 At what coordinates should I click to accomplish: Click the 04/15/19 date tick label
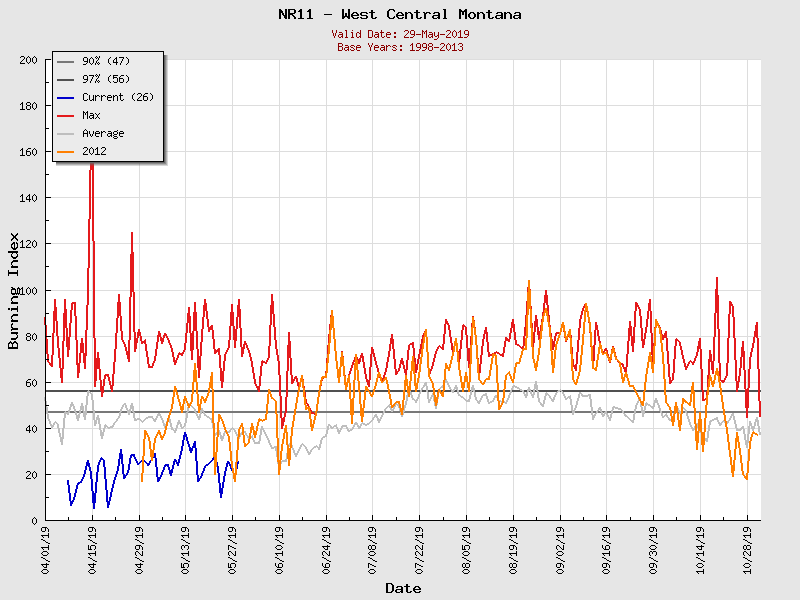pyautogui.click(x=93, y=548)
